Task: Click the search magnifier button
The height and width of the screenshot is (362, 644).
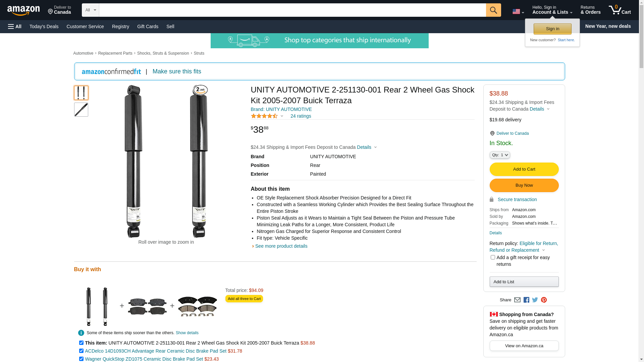Action: [x=493, y=10]
